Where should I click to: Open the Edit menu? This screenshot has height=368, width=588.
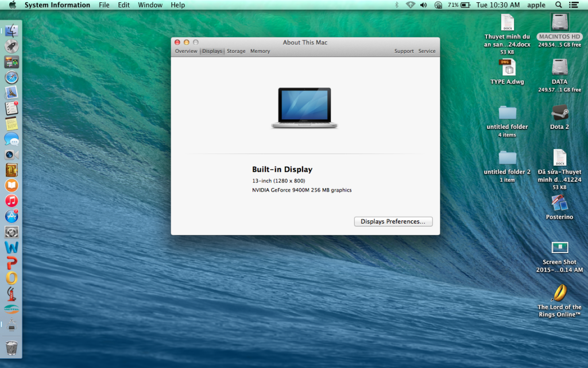[x=124, y=5]
